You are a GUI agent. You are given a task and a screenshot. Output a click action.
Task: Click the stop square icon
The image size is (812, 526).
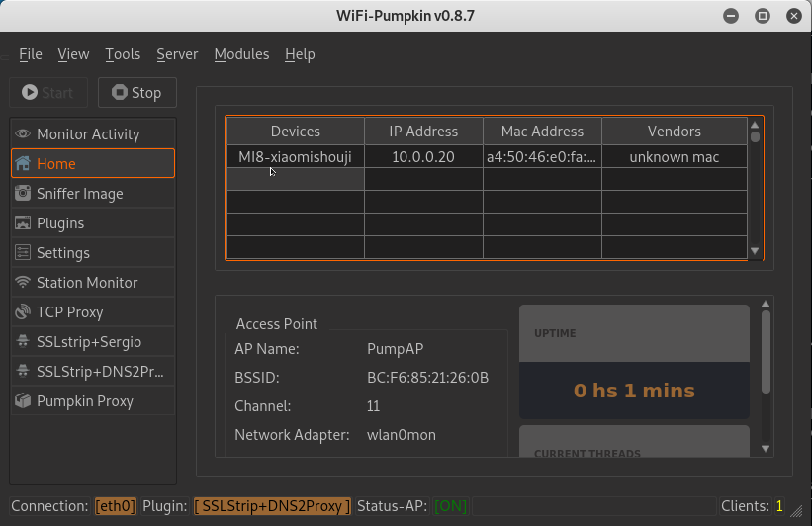click(x=120, y=92)
